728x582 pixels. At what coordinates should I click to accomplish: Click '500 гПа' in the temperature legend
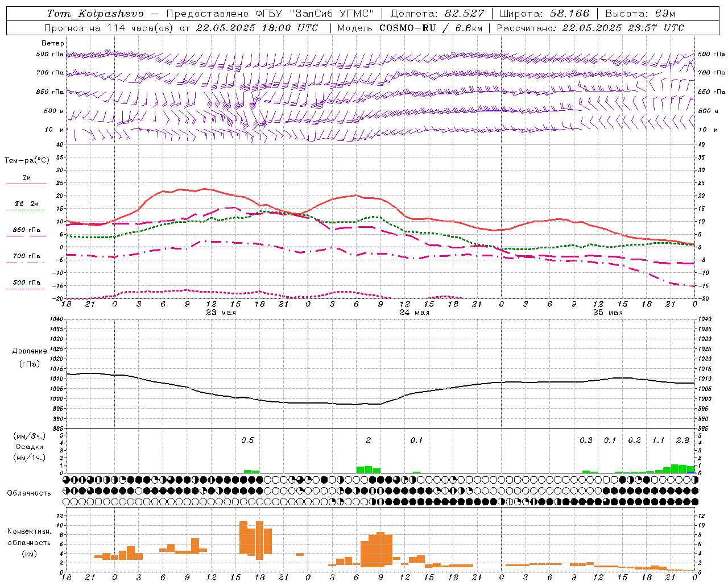click(27, 282)
